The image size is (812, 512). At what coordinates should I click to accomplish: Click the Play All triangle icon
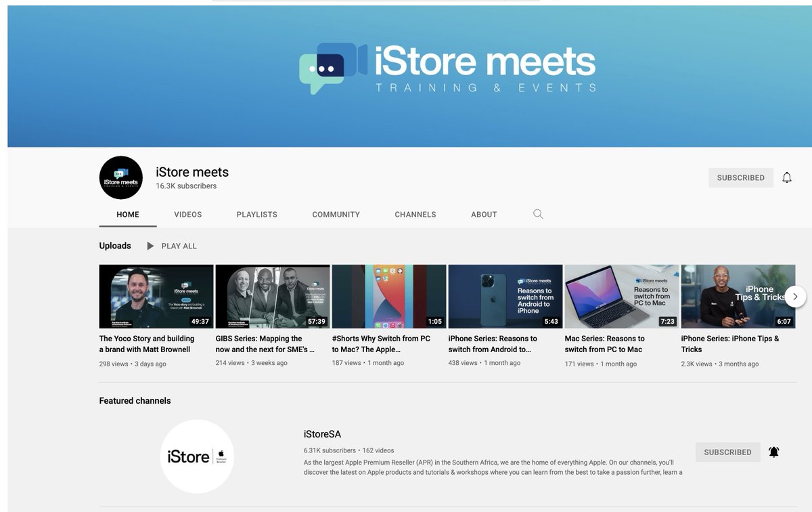[150, 246]
